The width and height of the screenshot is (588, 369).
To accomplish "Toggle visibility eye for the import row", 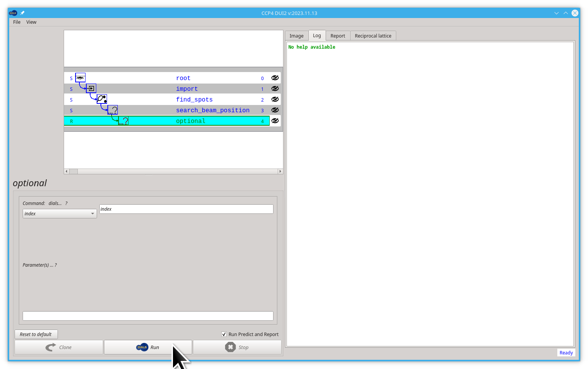I will 275,89.
